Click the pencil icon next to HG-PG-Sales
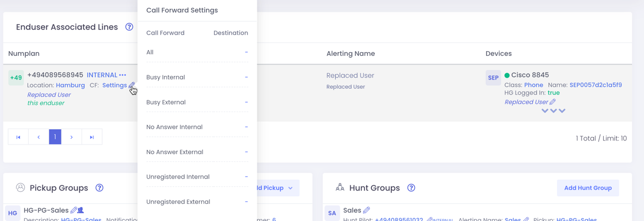 (x=74, y=210)
